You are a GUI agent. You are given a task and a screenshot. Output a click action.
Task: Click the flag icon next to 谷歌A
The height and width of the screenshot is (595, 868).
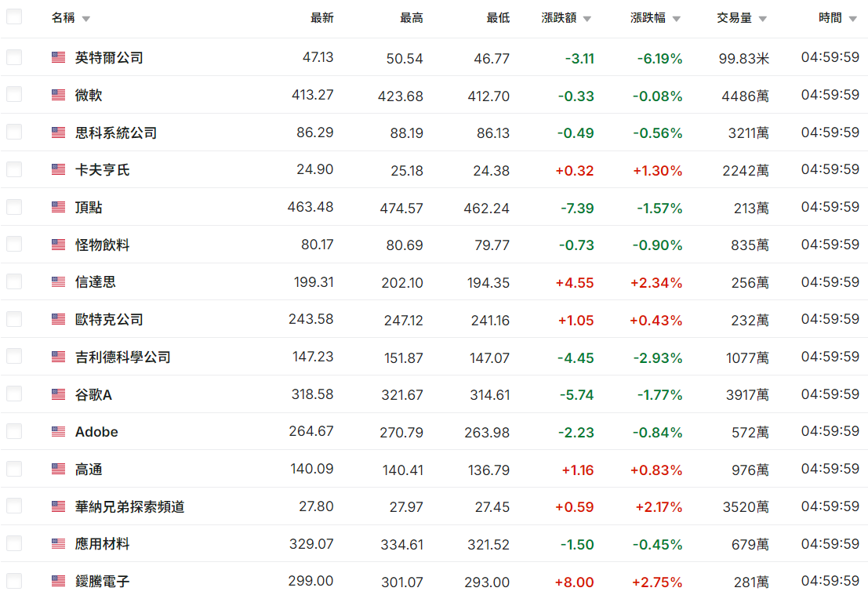coord(58,394)
